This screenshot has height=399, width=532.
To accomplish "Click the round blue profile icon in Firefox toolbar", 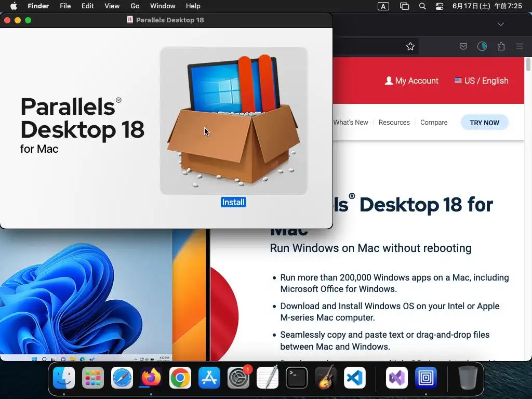I will click(482, 46).
